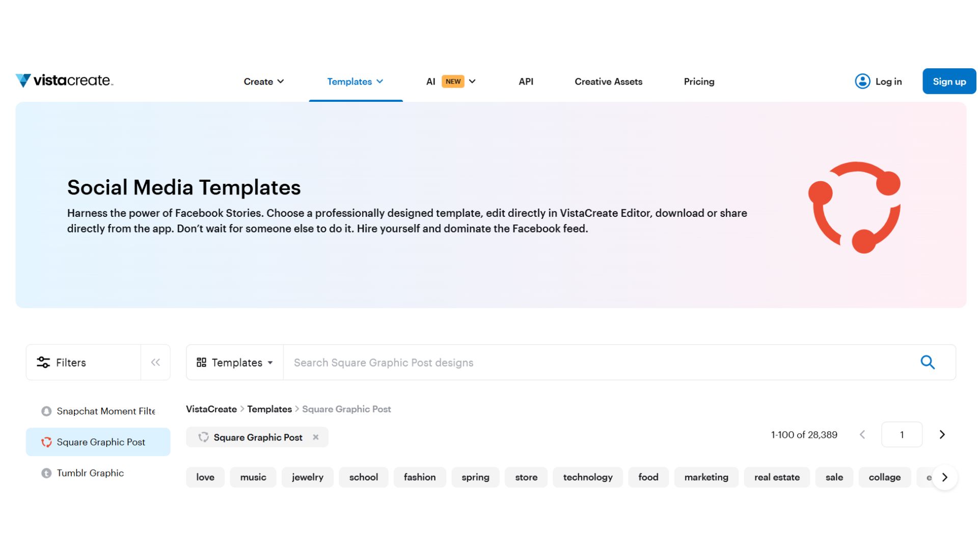The height and width of the screenshot is (560, 978).
Task: Remove the Square Graphic Post filter chip
Action: [x=316, y=437]
